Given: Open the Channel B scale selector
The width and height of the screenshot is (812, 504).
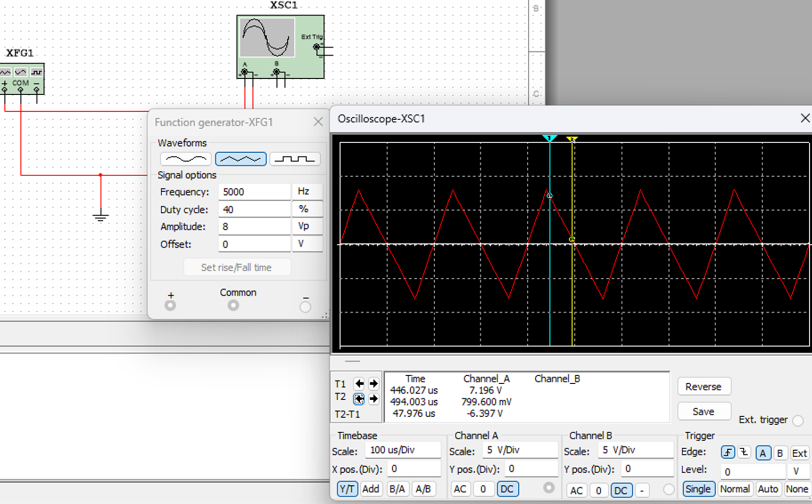Looking at the screenshot, I should 635,450.
